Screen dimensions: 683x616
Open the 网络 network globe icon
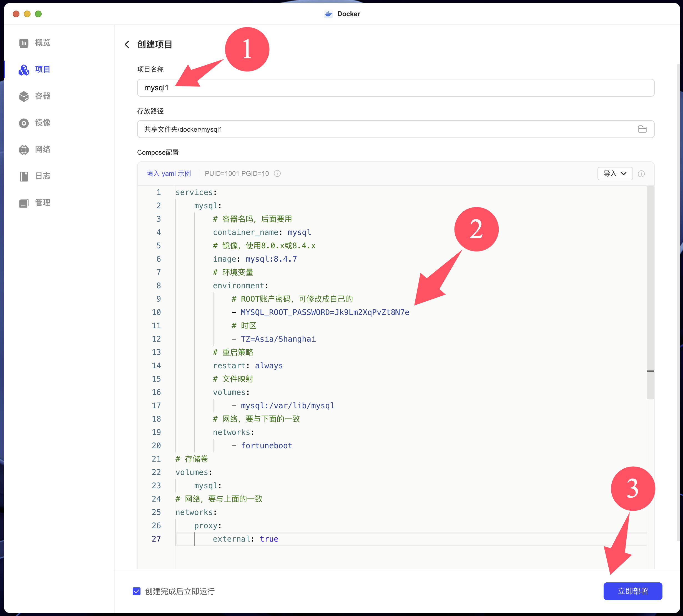click(24, 150)
